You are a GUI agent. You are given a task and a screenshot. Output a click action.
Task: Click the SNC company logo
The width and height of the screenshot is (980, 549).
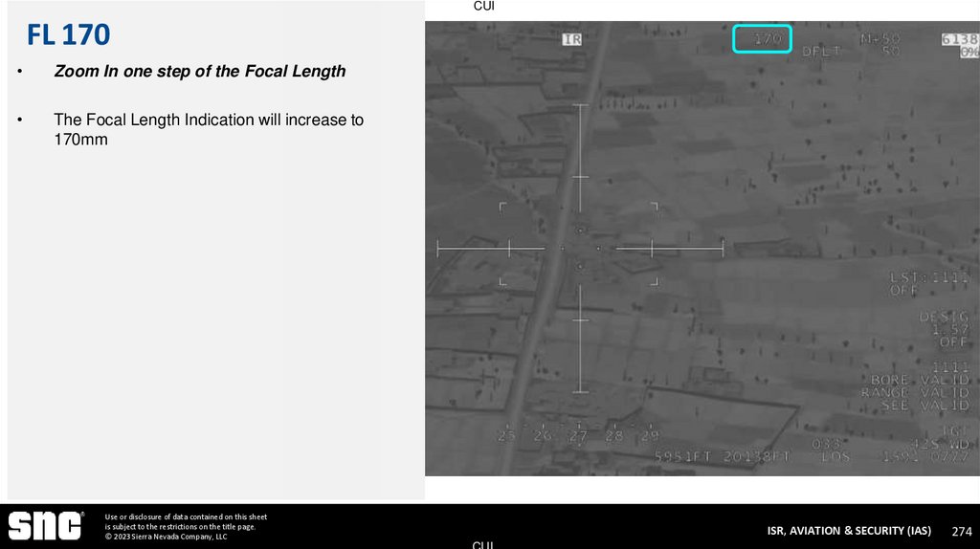point(46,525)
